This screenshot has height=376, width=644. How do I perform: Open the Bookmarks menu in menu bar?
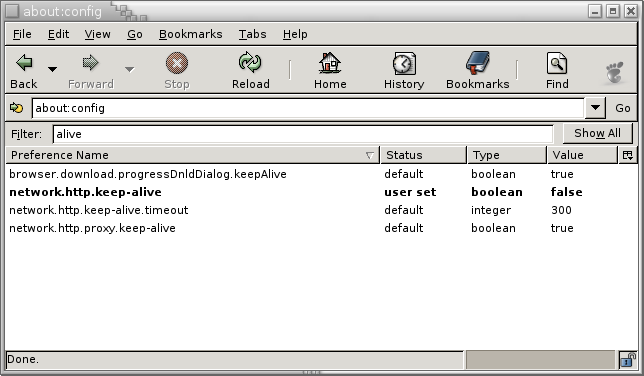coord(191,34)
